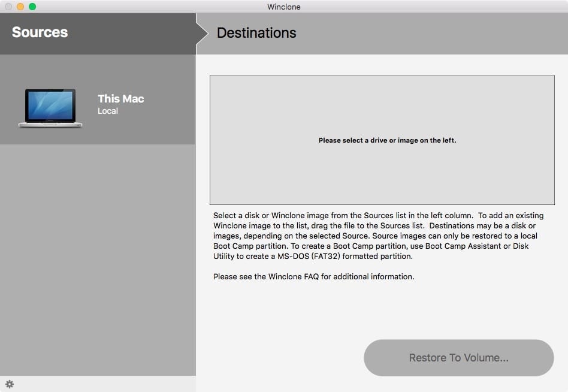Click the Destinations header title
Screen dimensions: 568x392
256,33
